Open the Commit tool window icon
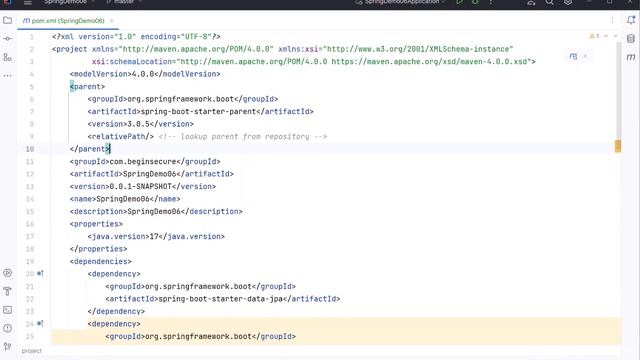Image resolution: width=640 pixels, height=360 pixels. [7, 39]
